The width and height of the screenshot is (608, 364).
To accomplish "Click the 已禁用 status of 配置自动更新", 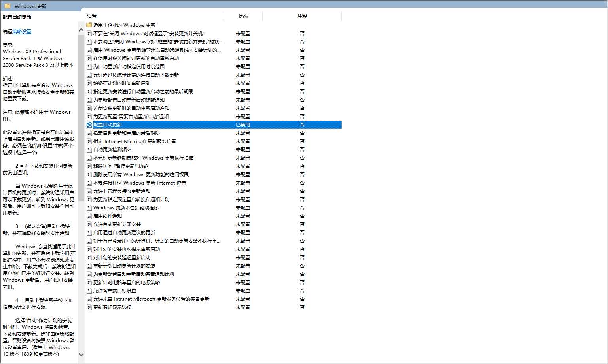I will 243,124.
